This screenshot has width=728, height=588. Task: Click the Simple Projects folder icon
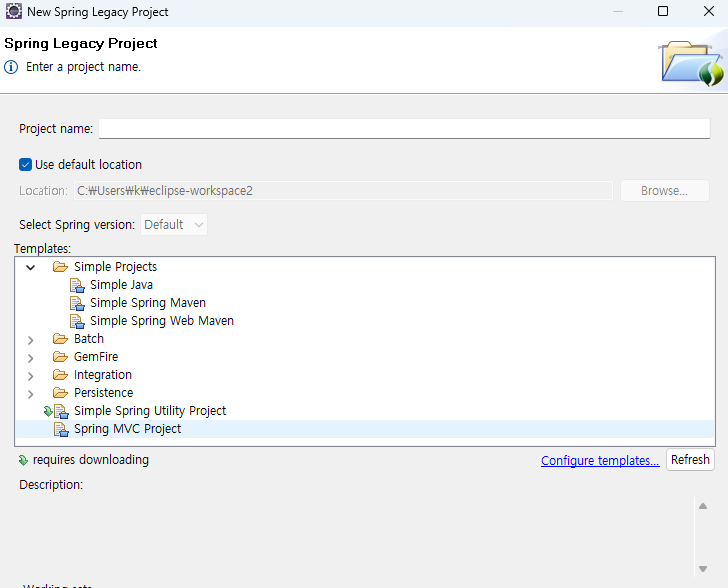[60, 267]
